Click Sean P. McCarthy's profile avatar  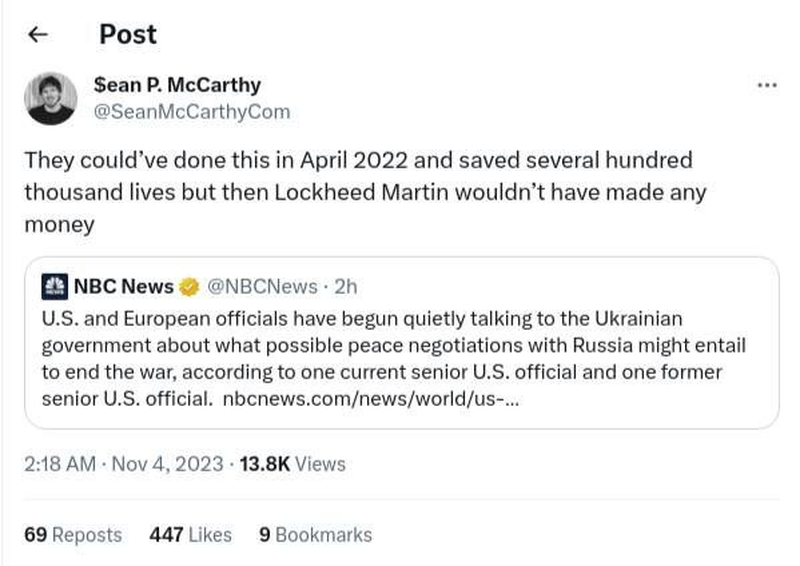point(51,98)
